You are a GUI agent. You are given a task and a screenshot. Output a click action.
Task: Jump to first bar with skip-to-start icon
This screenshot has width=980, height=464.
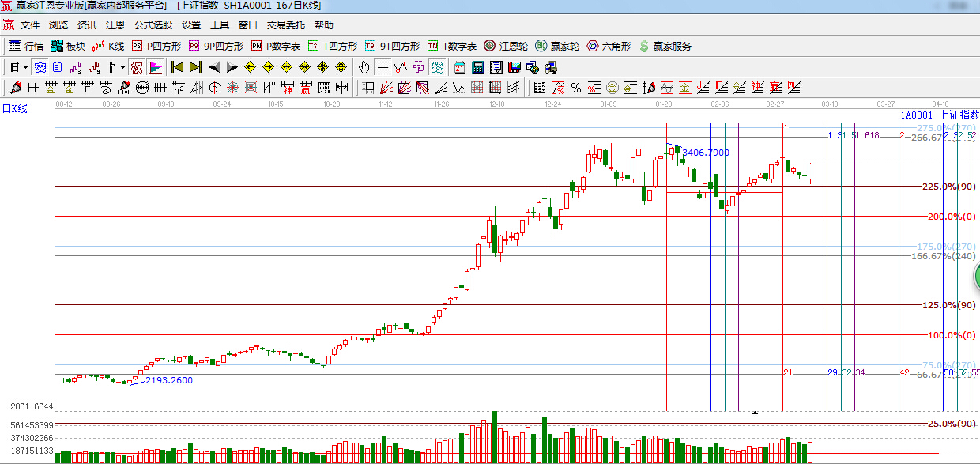click(177, 67)
